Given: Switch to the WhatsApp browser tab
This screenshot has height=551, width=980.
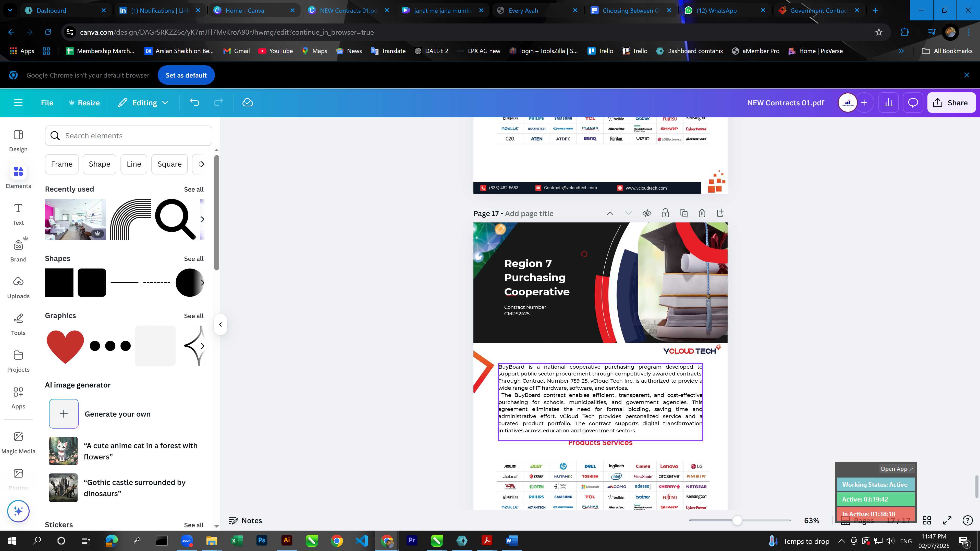Looking at the screenshot, I should [x=725, y=10].
